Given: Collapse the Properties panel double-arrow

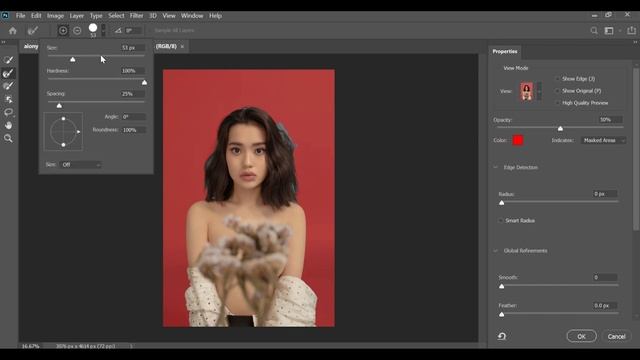Looking at the screenshot, I should coord(636,42).
